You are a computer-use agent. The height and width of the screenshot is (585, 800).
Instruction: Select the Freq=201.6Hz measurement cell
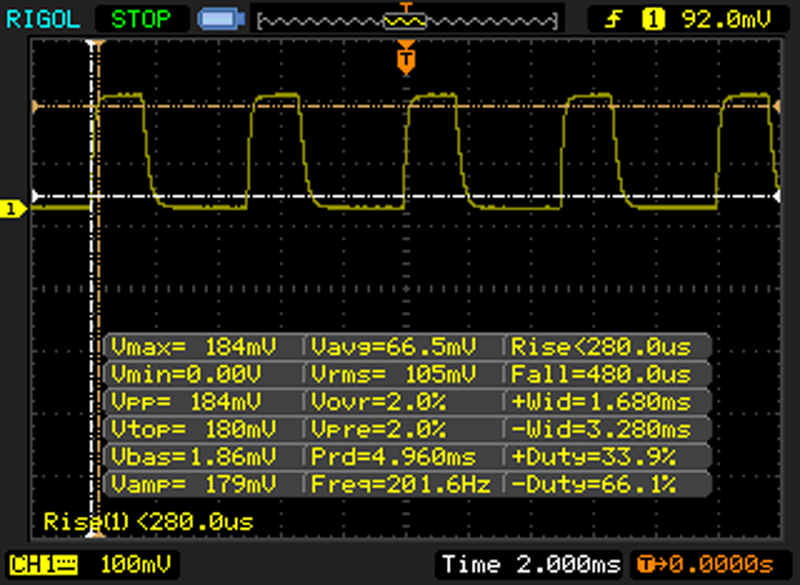[404, 485]
